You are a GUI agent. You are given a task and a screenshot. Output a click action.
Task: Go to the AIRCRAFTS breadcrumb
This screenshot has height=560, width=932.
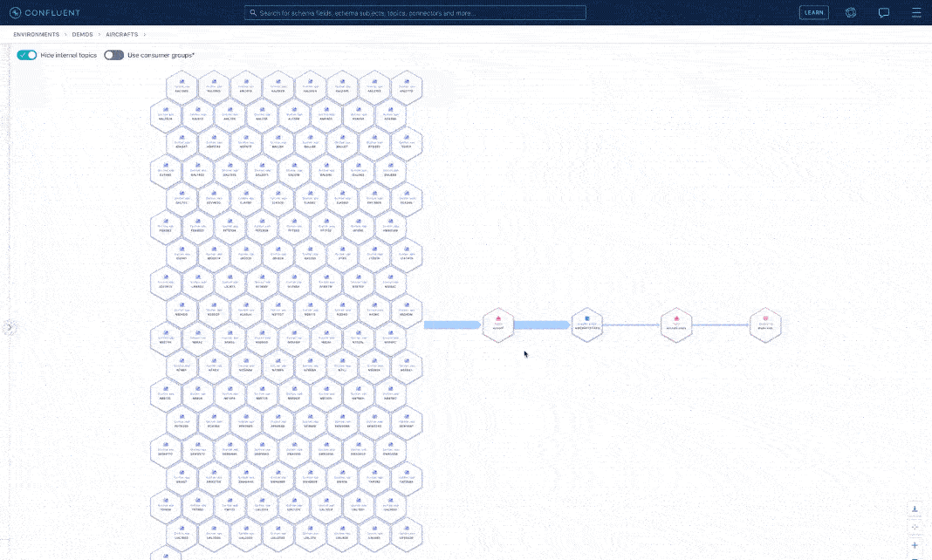pyautogui.click(x=122, y=34)
